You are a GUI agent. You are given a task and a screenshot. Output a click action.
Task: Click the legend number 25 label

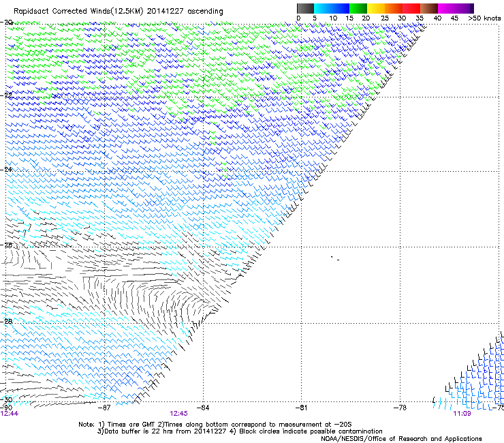(x=385, y=18)
